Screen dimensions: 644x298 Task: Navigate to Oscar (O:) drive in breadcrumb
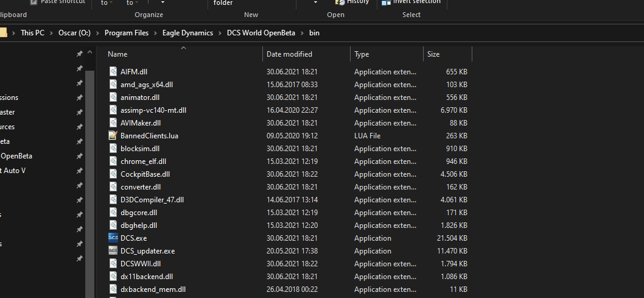click(x=73, y=33)
